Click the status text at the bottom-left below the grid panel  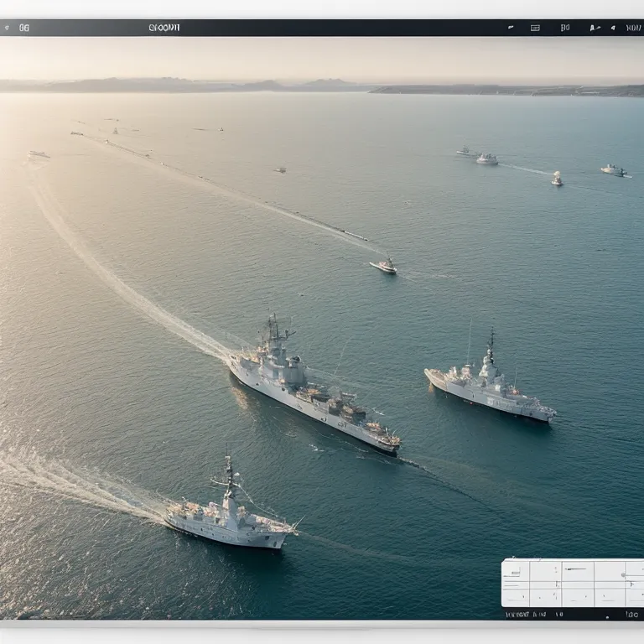pos(526,614)
